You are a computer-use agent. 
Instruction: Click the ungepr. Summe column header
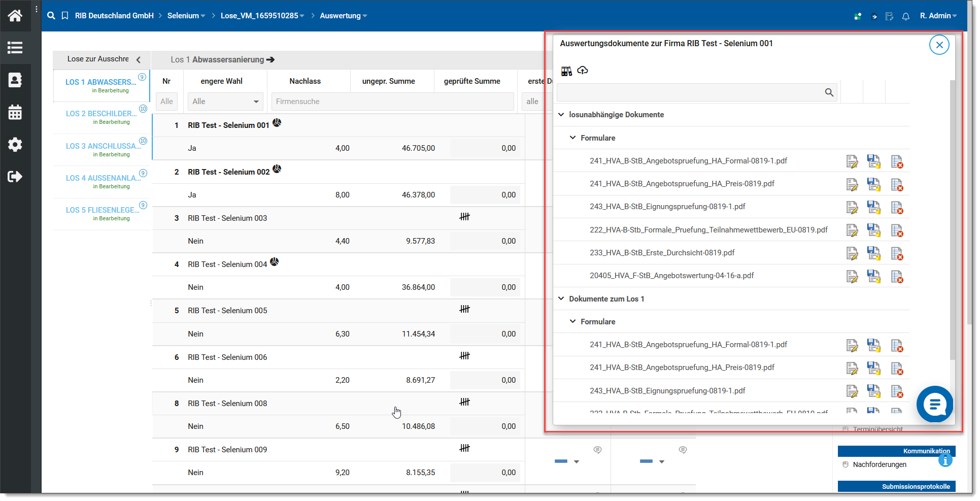[388, 81]
